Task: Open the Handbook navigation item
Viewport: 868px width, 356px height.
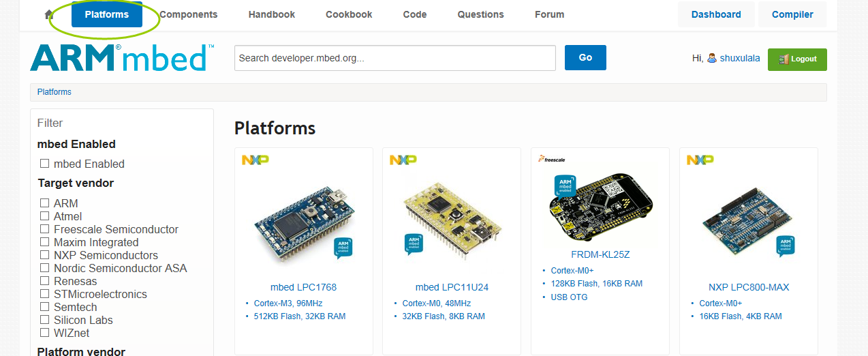Action: point(272,14)
